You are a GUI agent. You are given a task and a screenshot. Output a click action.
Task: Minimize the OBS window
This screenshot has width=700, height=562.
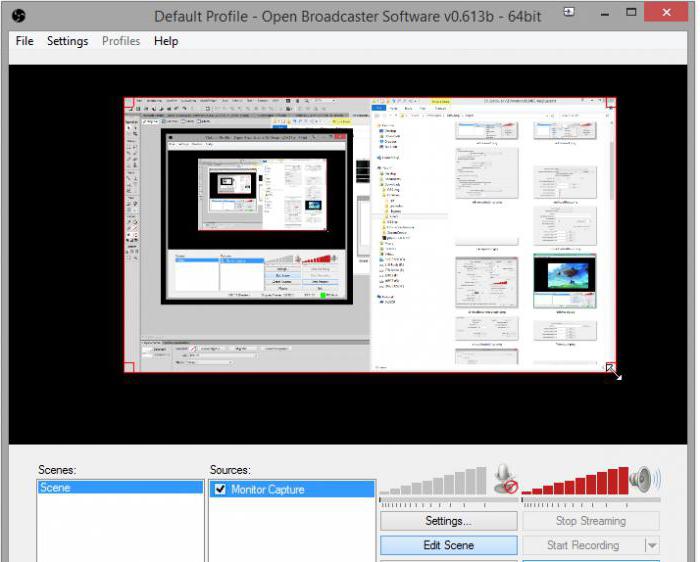(604, 13)
